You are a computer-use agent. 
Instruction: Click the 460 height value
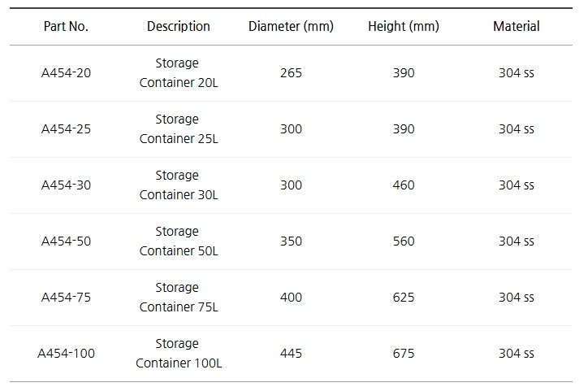403,185
